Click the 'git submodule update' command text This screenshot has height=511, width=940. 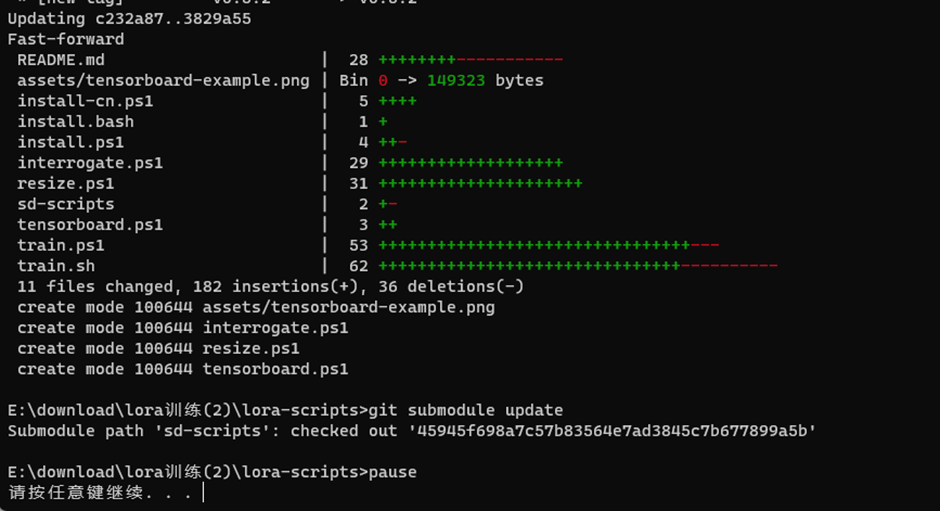(465, 410)
